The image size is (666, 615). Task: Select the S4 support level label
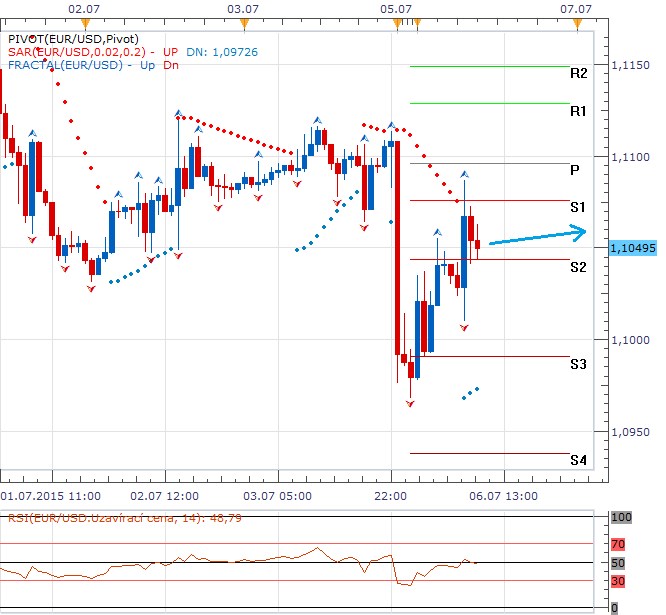pos(578,461)
